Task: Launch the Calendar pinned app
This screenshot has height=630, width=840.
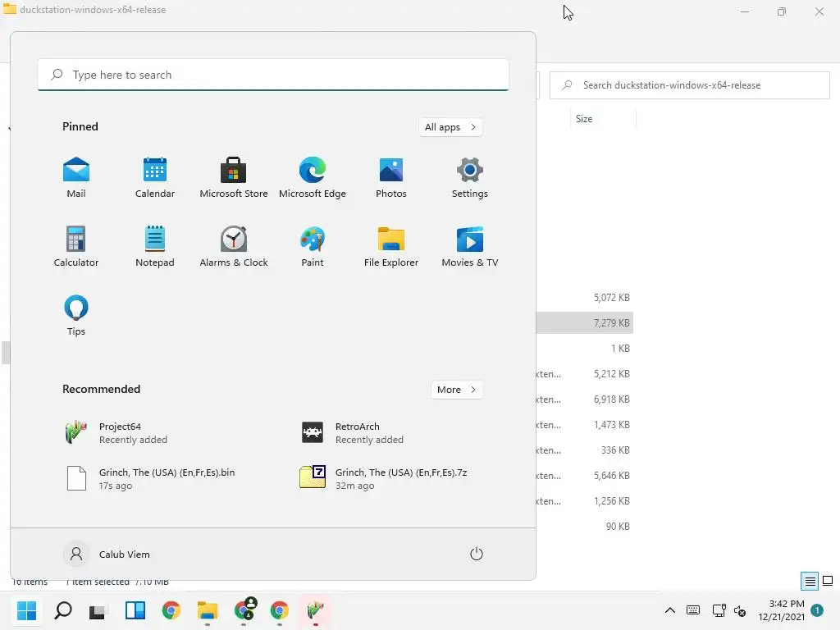Action: [155, 178]
